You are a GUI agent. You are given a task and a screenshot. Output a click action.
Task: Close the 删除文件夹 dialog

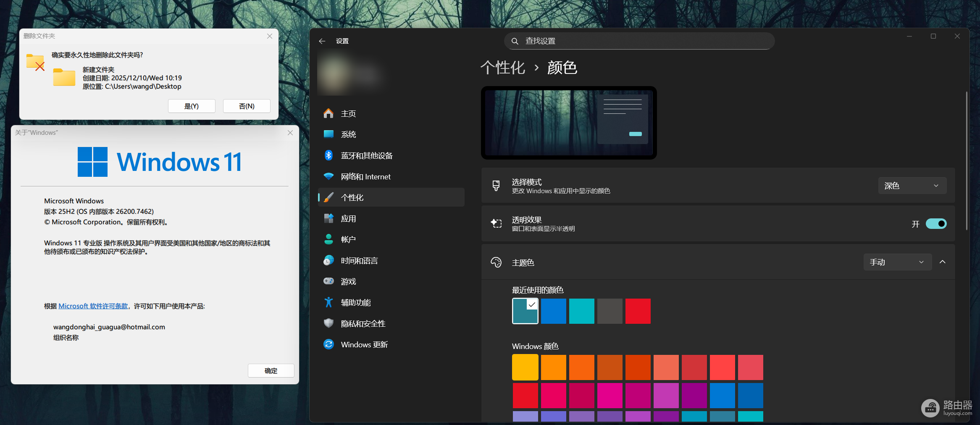(x=270, y=36)
